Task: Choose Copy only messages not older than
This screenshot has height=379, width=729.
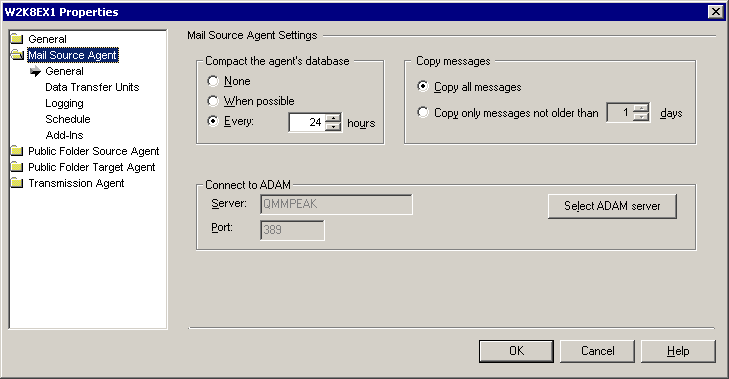Action: tap(423, 113)
